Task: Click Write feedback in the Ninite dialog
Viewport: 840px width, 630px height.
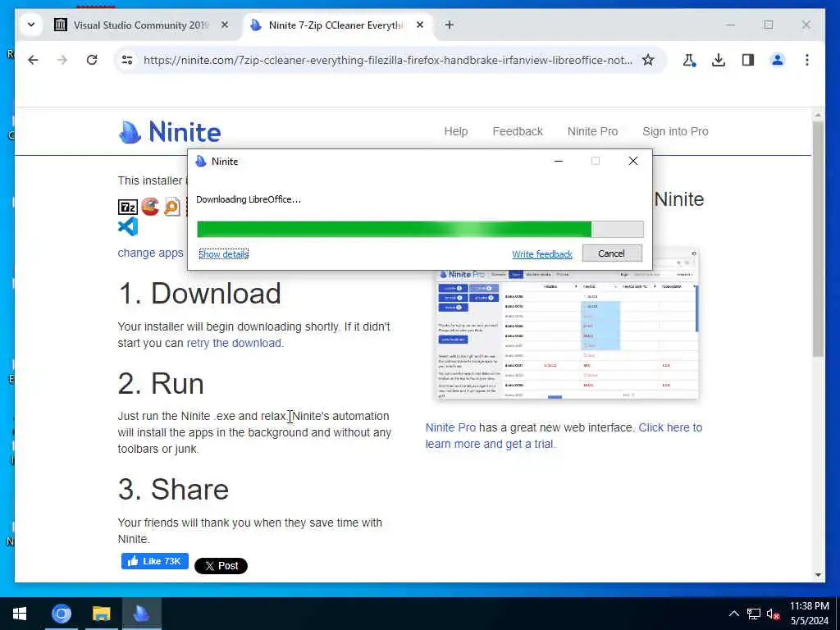Action: 542,254
